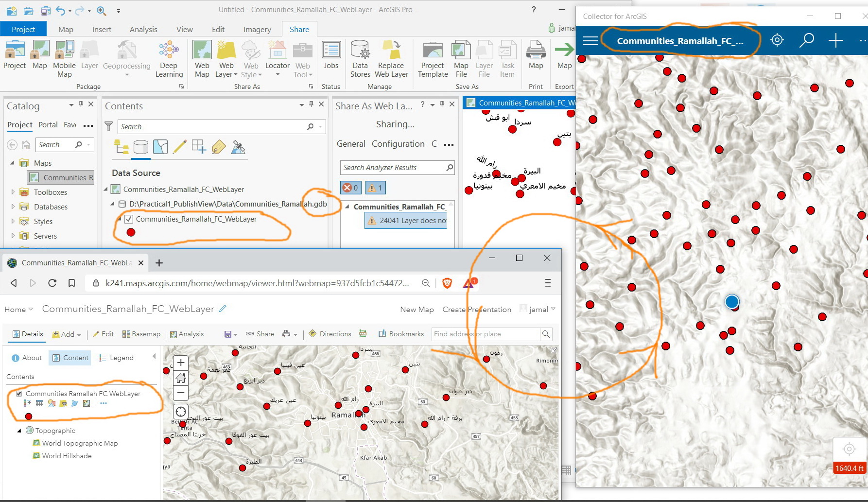
Task: Click the browser bookmark icon
Action: point(71,283)
